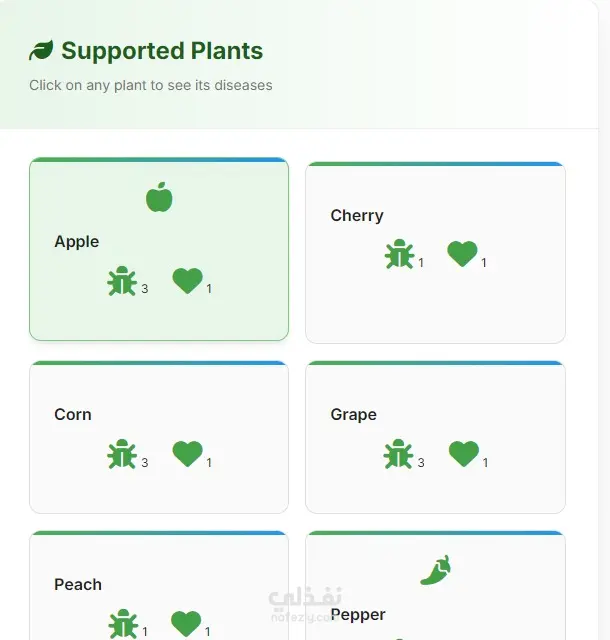Choose the Peach plant label

[x=78, y=584]
